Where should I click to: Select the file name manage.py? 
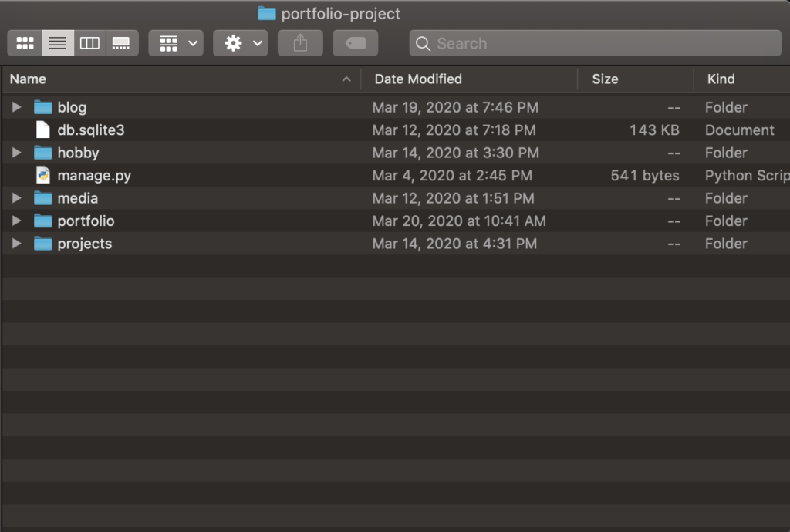(x=94, y=176)
